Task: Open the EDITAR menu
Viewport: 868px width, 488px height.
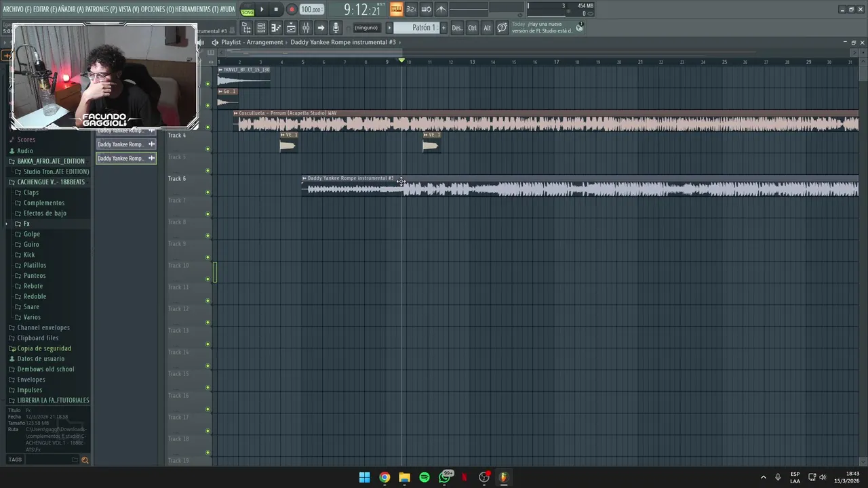Action: tap(45, 9)
